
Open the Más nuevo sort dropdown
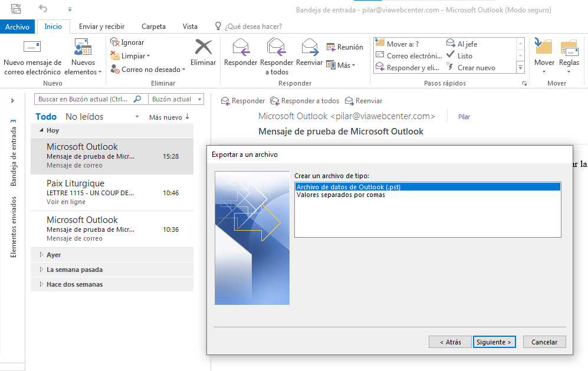click(x=169, y=117)
